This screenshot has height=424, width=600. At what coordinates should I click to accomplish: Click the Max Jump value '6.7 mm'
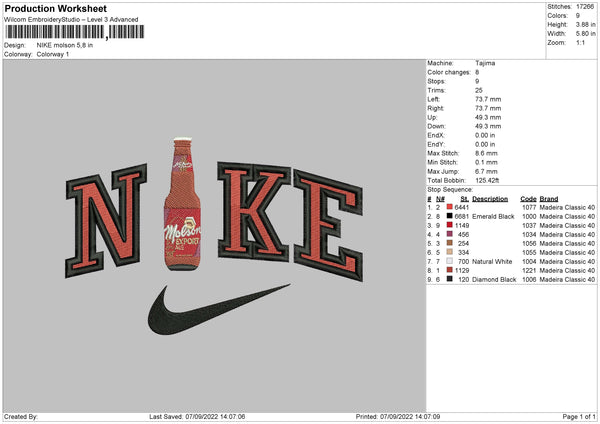(x=486, y=171)
